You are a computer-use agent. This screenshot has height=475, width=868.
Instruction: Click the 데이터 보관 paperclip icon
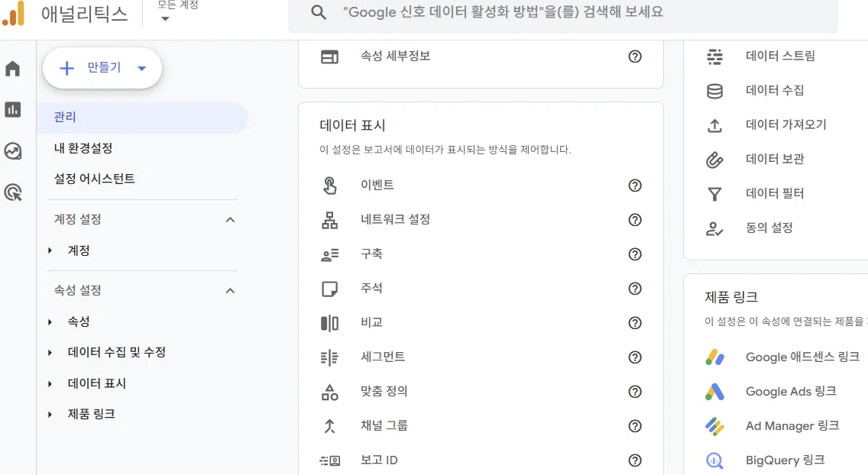[714, 160]
